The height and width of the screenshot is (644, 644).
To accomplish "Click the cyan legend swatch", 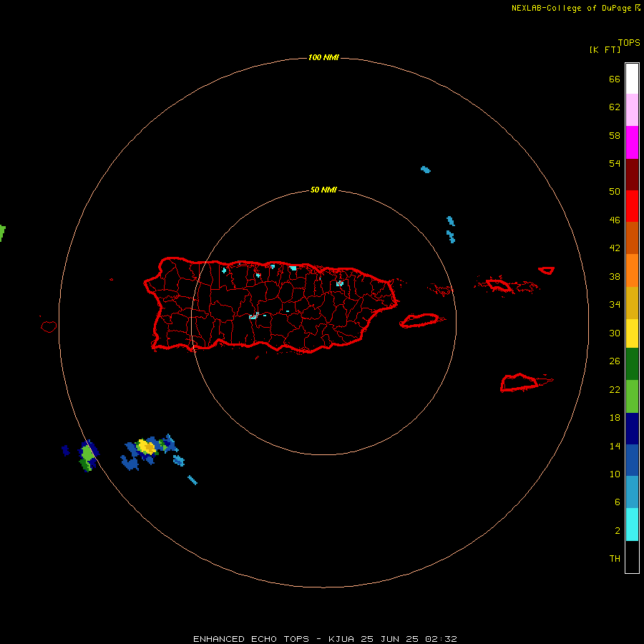I will [632, 524].
